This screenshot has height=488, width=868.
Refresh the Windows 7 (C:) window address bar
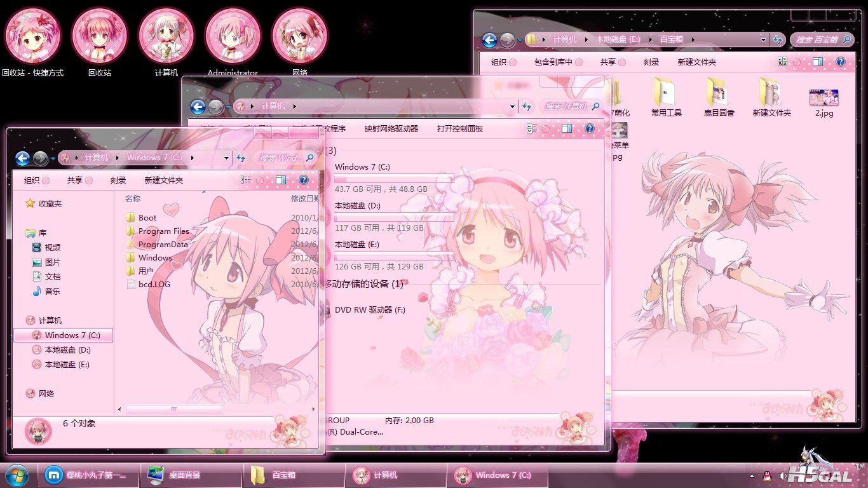tap(241, 158)
